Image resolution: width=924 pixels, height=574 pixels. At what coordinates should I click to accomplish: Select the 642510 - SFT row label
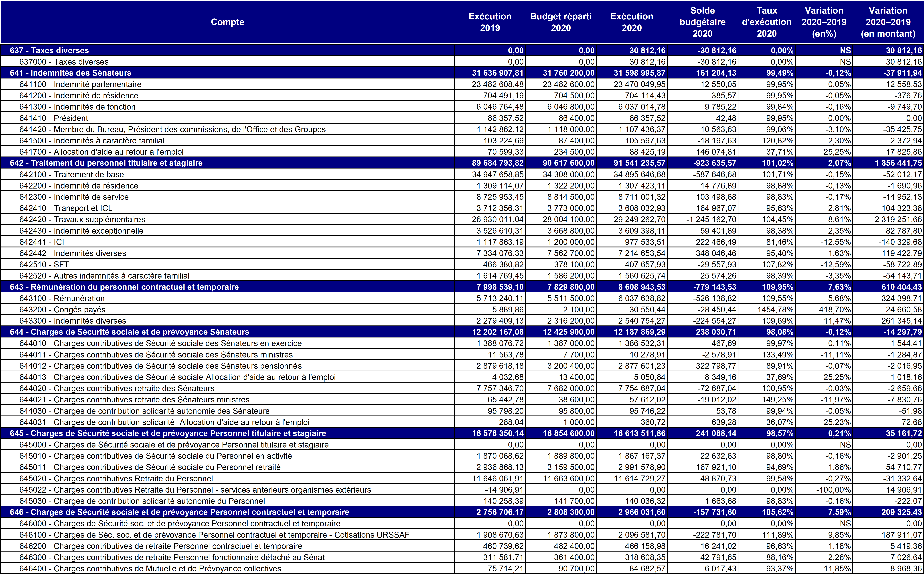click(x=44, y=264)
